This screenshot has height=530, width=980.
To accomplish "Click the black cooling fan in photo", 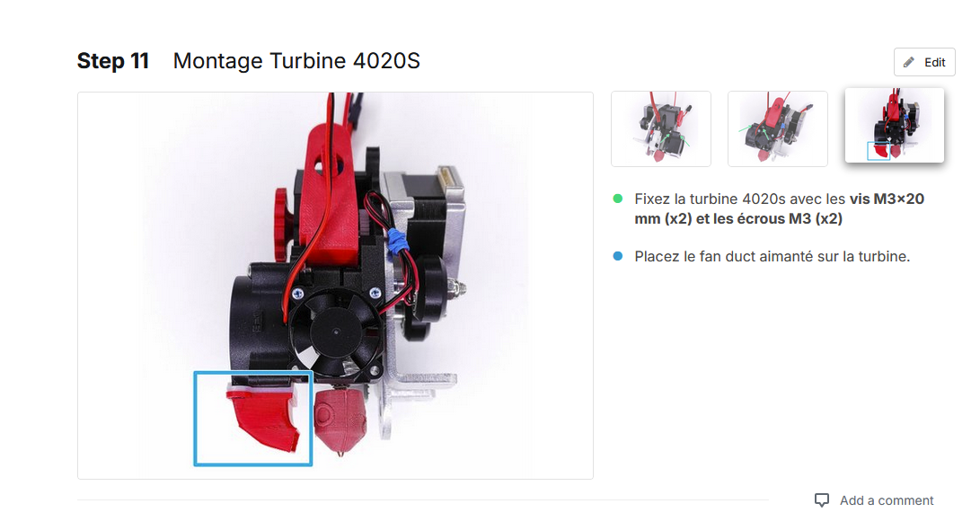I will coord(336,331).
